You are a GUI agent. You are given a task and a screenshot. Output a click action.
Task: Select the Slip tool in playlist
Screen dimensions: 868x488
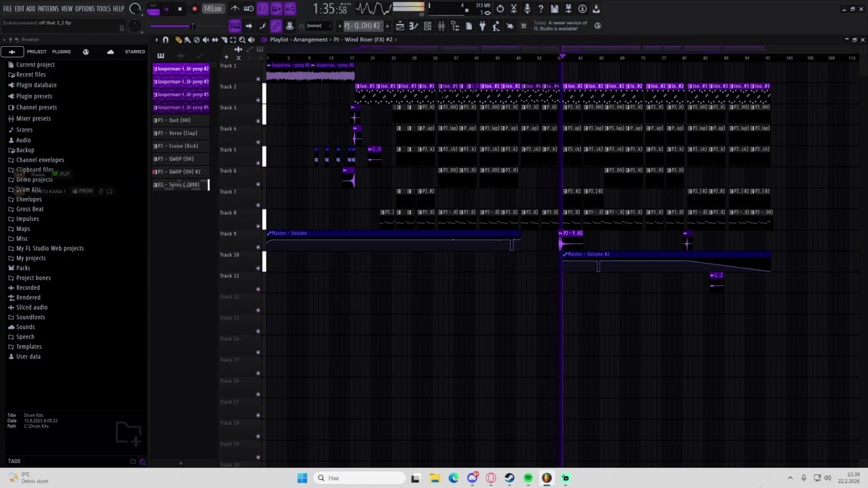coord(215,39)
